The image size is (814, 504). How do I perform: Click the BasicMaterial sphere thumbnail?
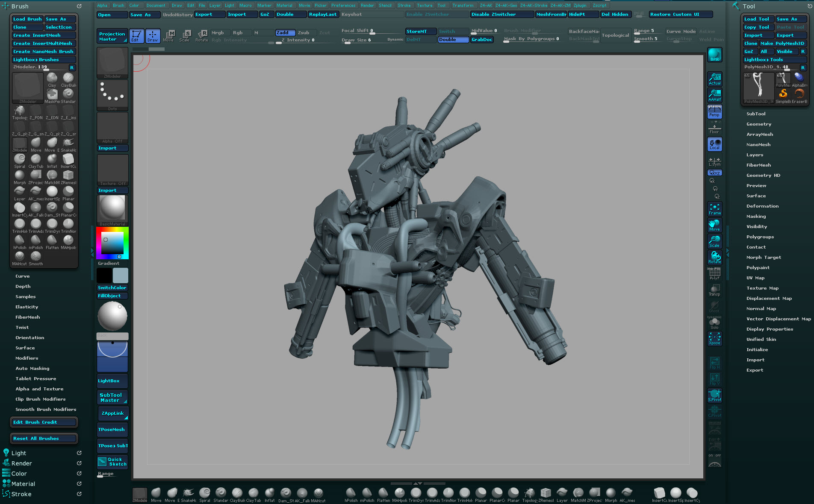pos(112,208)
